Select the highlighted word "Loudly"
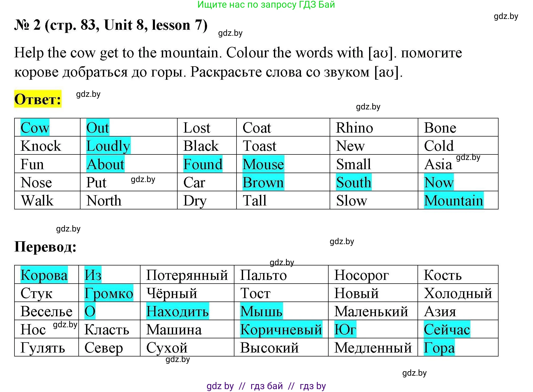The width and height of the screenshot is (533, 392). tap(108, 146)
